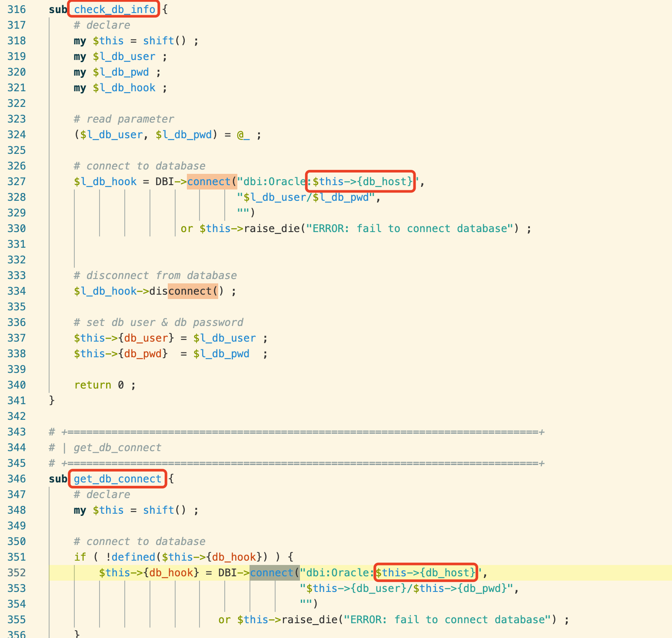
Task: Click the "ERROR: fail to connect database" string on line 330
Action: [x=409, y=229]
